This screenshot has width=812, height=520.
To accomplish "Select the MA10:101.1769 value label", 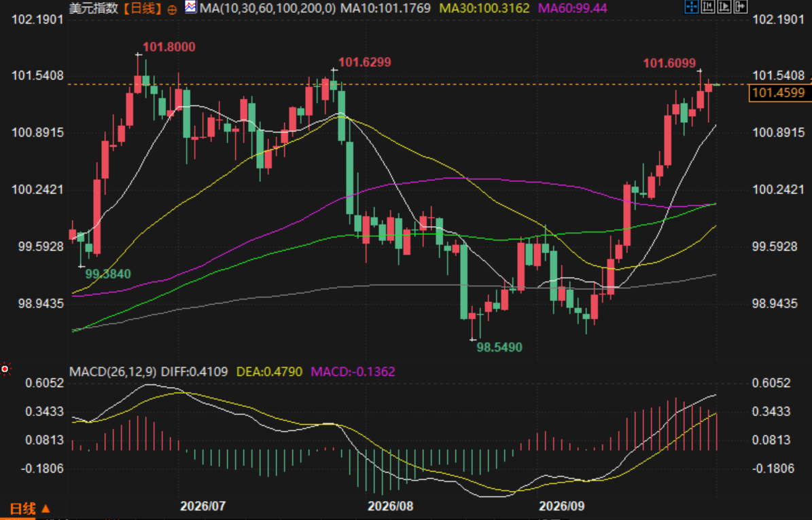I will coord(385,8).
